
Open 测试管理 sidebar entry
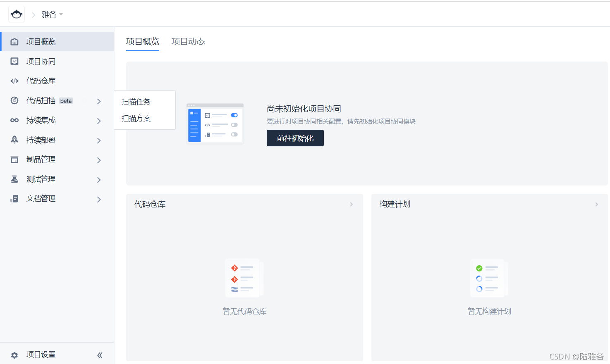coord(57,179)
